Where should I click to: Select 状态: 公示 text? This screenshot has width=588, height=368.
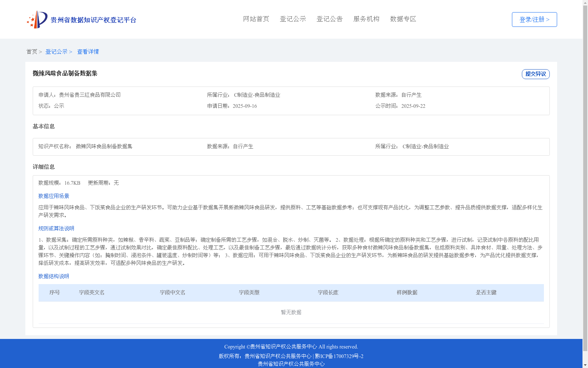[51, 106]
